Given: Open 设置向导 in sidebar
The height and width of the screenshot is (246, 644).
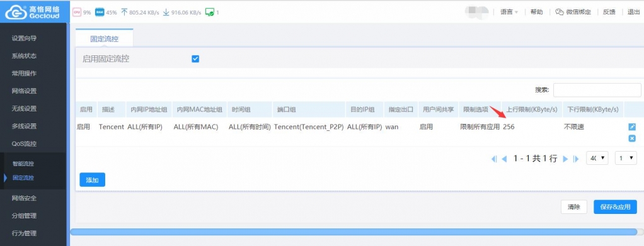Looking at the screenshot, I should click(24, 38).
